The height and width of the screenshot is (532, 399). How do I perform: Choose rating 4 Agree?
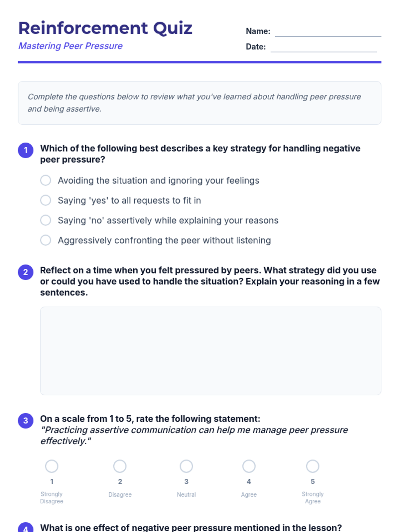click(x=249, y=466)
